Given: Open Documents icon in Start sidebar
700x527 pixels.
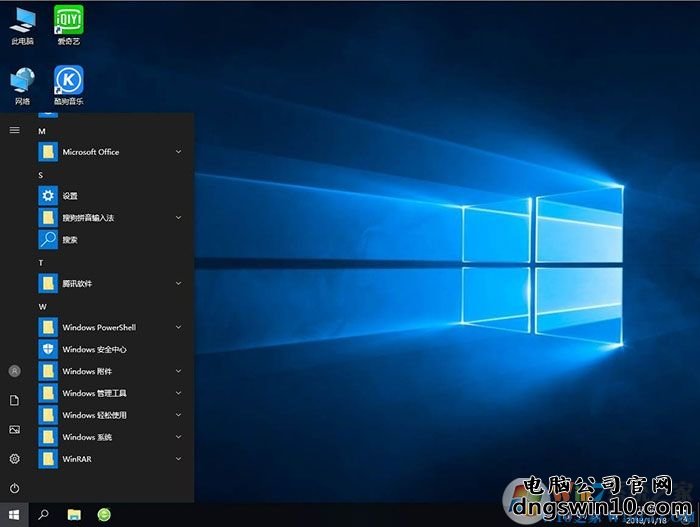Looking at the screenshot, I should tap(15, 400).
